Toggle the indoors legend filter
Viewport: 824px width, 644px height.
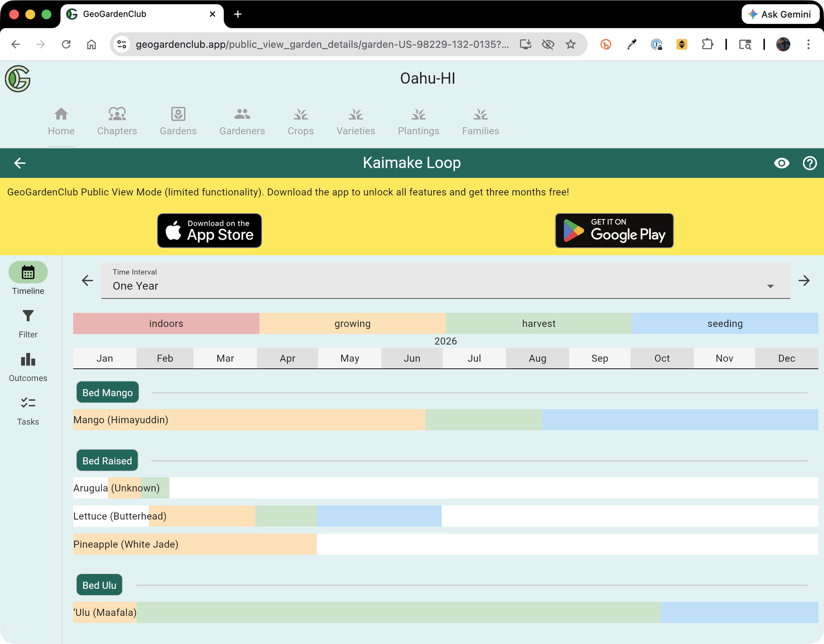tap(166, 323)
